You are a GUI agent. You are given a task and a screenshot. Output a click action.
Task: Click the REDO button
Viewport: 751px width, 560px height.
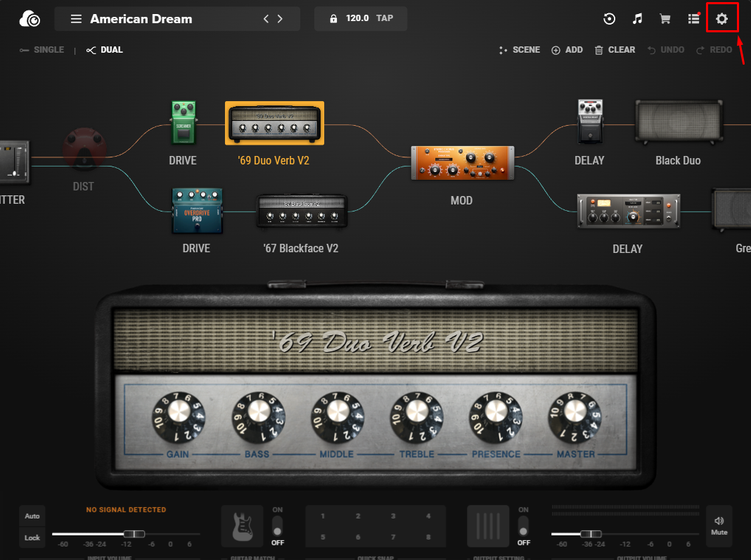[714, 50]
